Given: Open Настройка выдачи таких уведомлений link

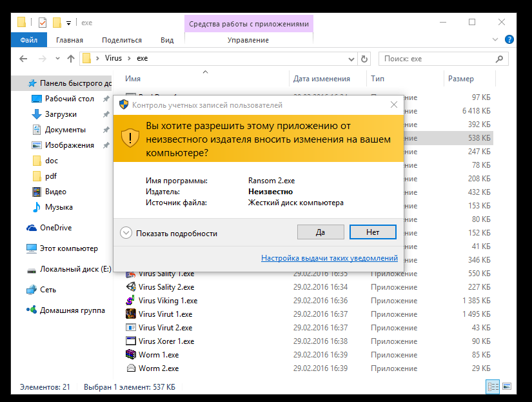Looking at the screenshot, I should (x=329, y=258).
